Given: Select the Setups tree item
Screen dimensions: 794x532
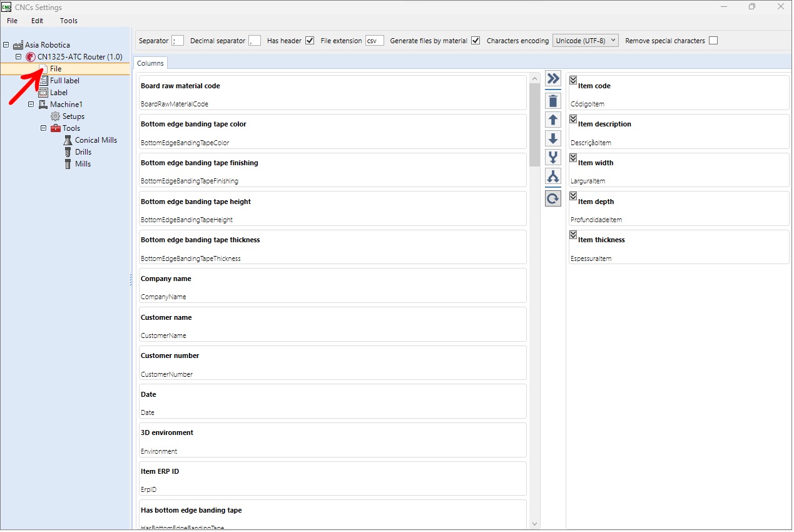Looking at the screenshot, I should coord(73,116).
